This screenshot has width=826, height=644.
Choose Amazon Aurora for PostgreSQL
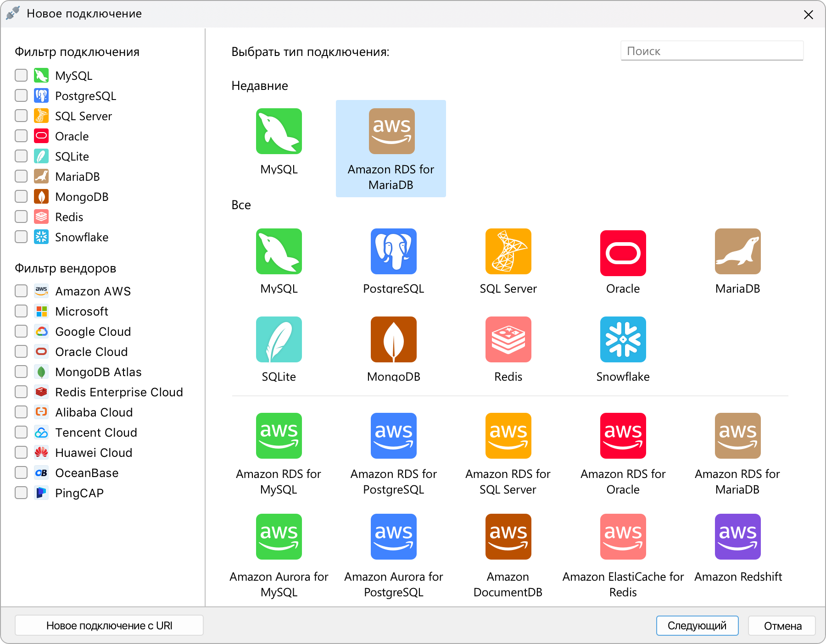(x=394, y=537)
